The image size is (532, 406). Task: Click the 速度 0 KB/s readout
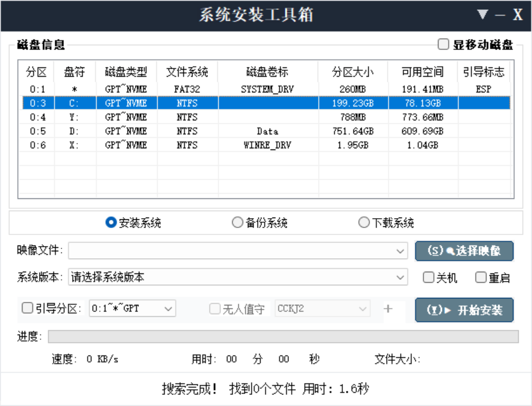coord(85,359)
